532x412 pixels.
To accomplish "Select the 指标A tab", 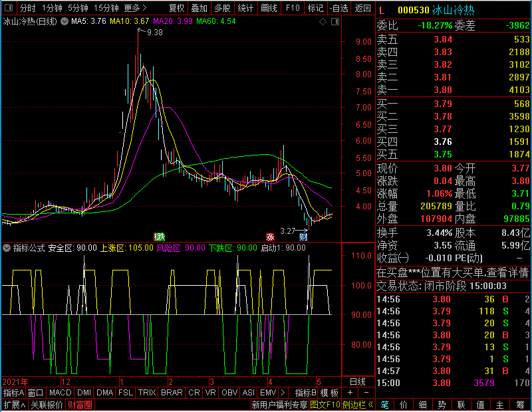I will (13, 393).
